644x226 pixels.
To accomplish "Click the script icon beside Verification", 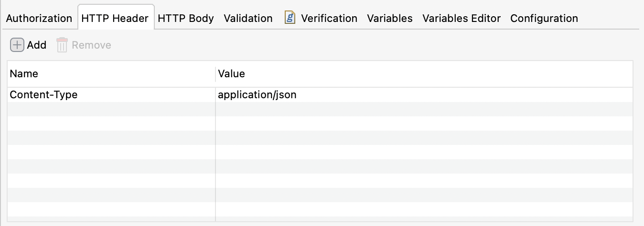I will (290, 18).
